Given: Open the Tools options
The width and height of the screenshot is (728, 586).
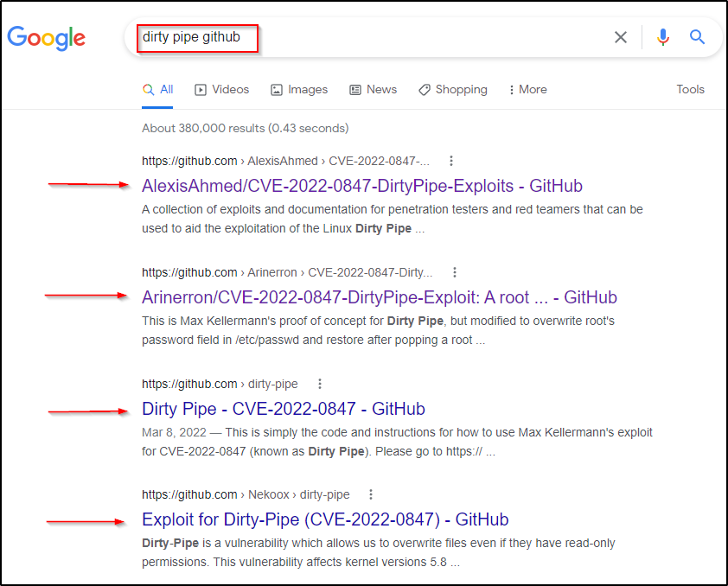Looking at the screenshot, I should tap(690, 90).
